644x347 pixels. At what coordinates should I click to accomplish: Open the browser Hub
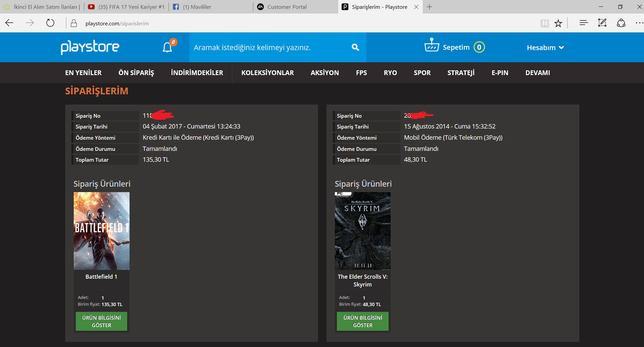pos(584,23)
